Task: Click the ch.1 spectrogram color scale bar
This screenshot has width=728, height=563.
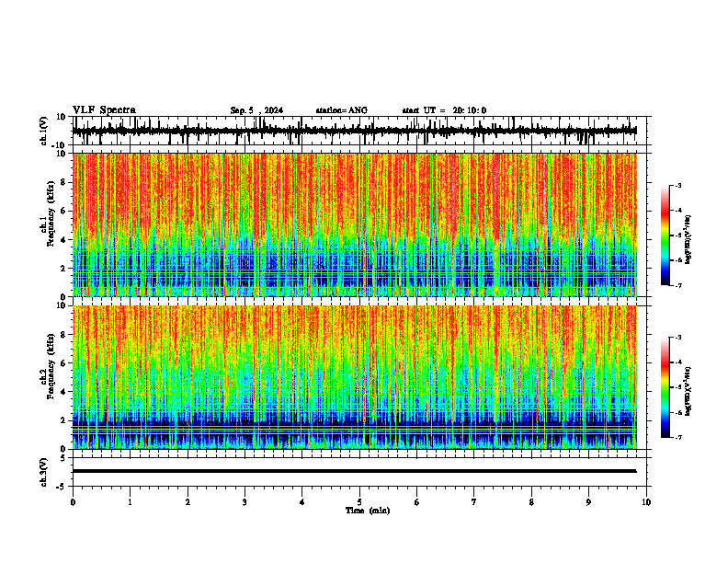Action: click(665, 236)
